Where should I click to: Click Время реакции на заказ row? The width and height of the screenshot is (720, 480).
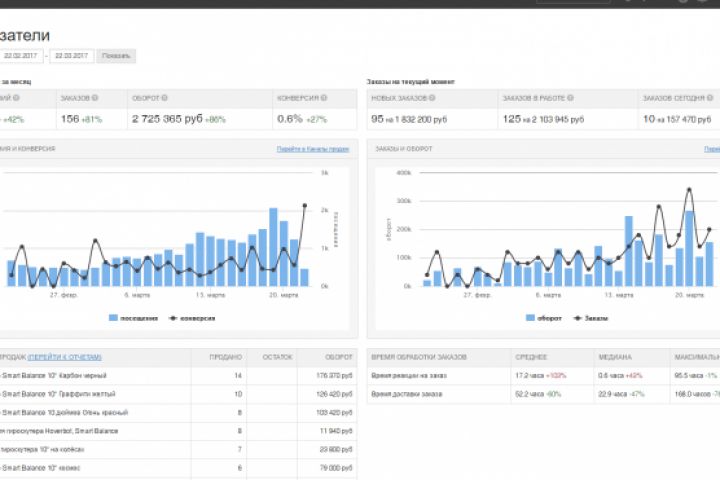543,376
